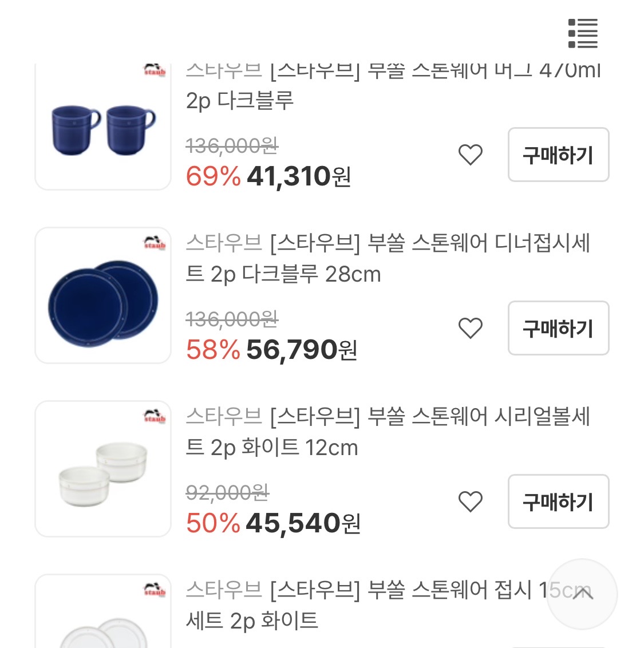Open the 시리얼볼세트 2p 화이트 12cm title
Image resolution: width=644 pixels, height=648 pixels.
pyautogui.click(x=387, y=432)
